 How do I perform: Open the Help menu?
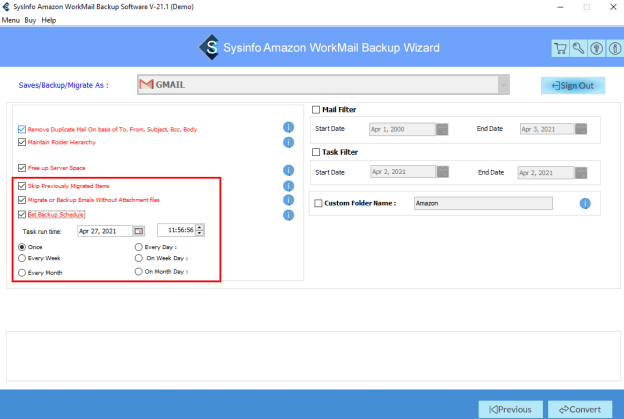[x=49, y=20]
